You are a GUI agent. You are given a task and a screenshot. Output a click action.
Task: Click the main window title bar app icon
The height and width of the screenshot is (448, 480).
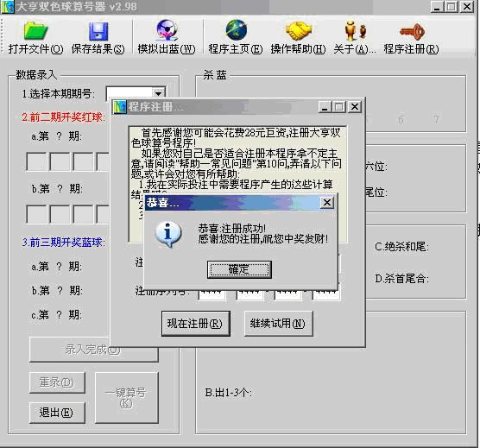tap(8, 7)
